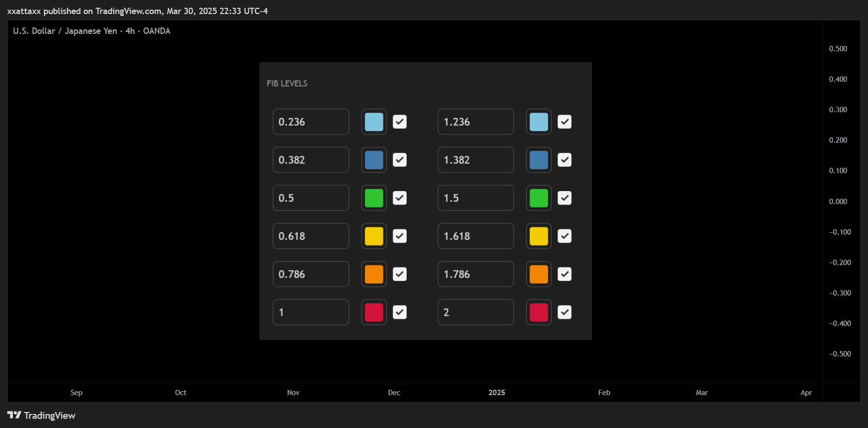Click the FIB LEVELS heading
Image resolution: width=868 pixels, height=428 pixels.
287,84
